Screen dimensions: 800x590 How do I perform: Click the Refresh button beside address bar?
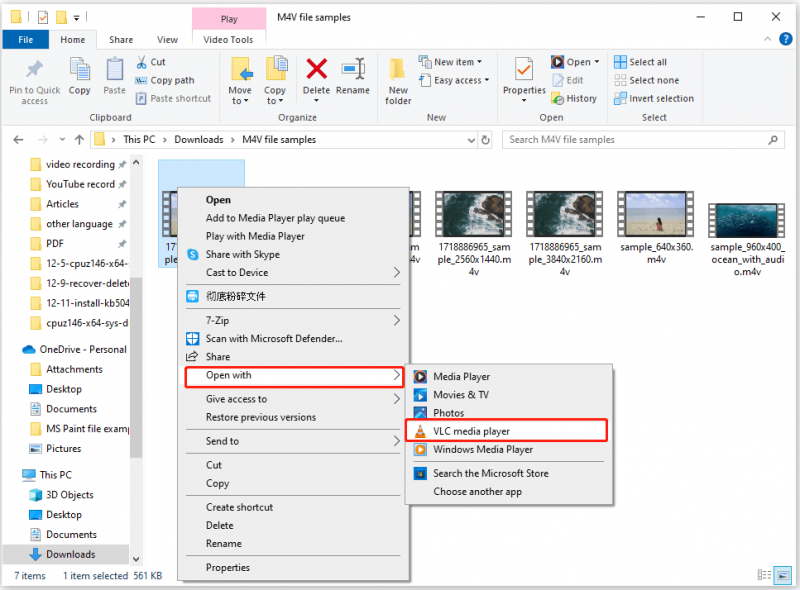point(486,139)
